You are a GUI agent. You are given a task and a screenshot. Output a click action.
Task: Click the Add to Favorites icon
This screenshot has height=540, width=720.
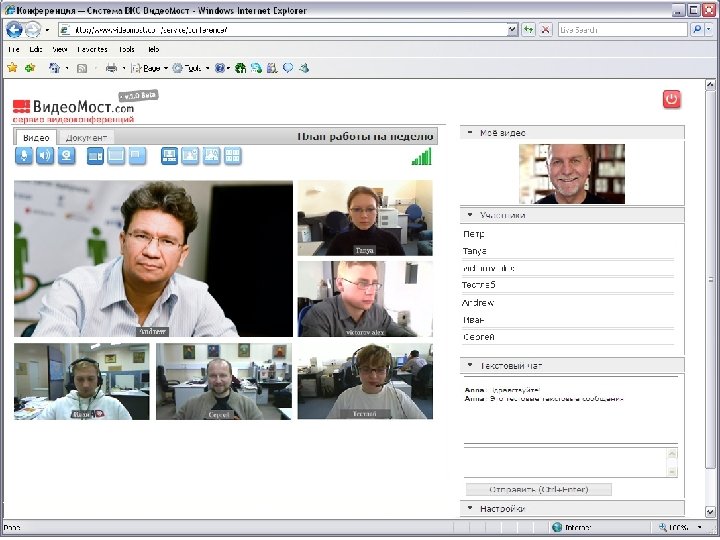[x=30, y=68]
